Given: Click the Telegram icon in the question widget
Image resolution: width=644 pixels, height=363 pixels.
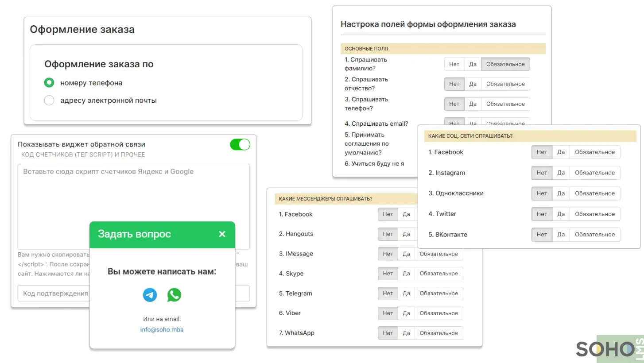Looking at the screenshot, I should coord(150,295).
